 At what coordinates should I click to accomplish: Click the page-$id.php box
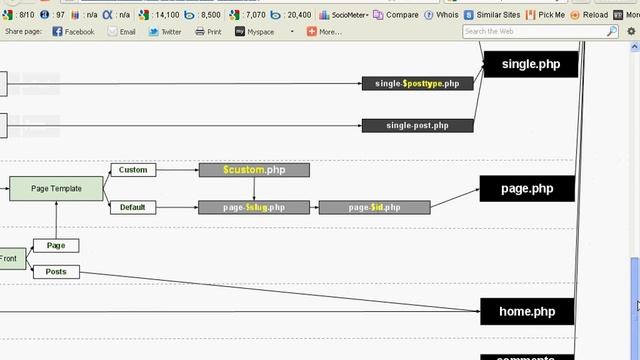[375, 207]
